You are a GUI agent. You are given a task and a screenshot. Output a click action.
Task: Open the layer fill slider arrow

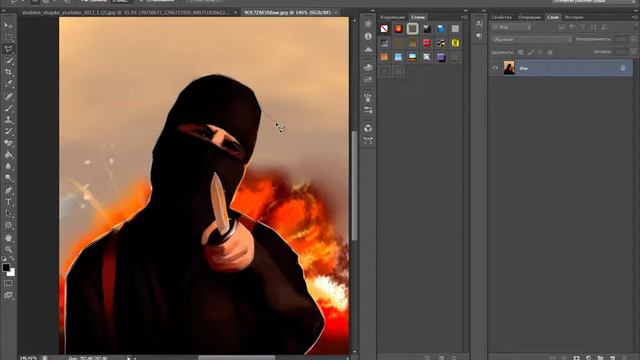pyautogui.click(x=633, y=52)
